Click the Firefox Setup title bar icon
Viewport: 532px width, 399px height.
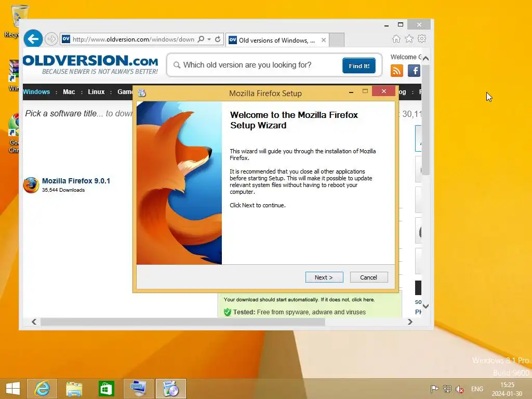(142, 93)
